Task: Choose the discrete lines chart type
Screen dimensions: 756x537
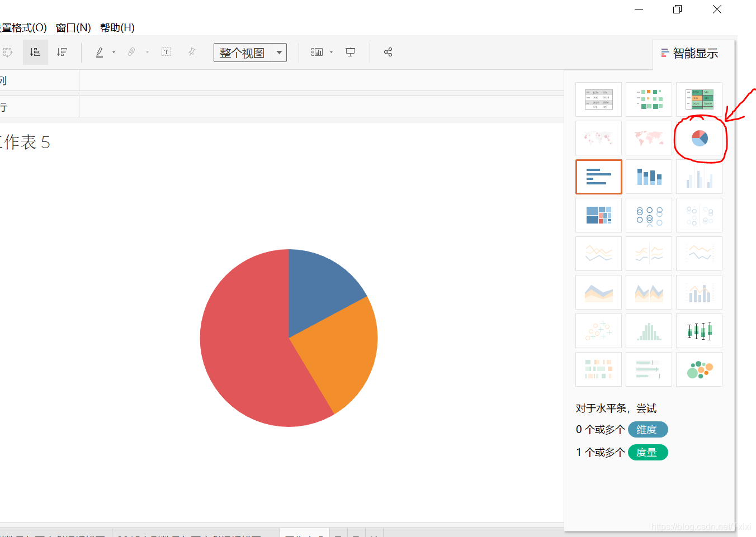Action: pos(649,254)
